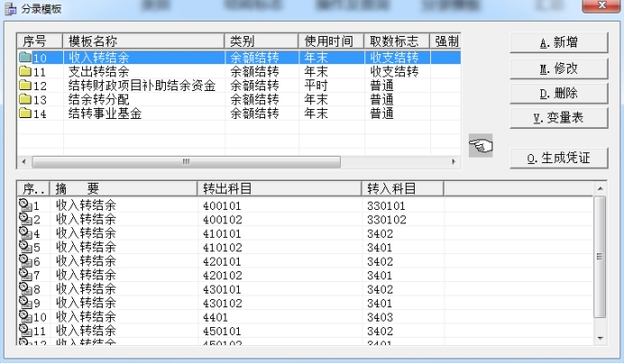Click the folder icon for template 11
Screen dimensions: 624x364
[x=25, y=71]
